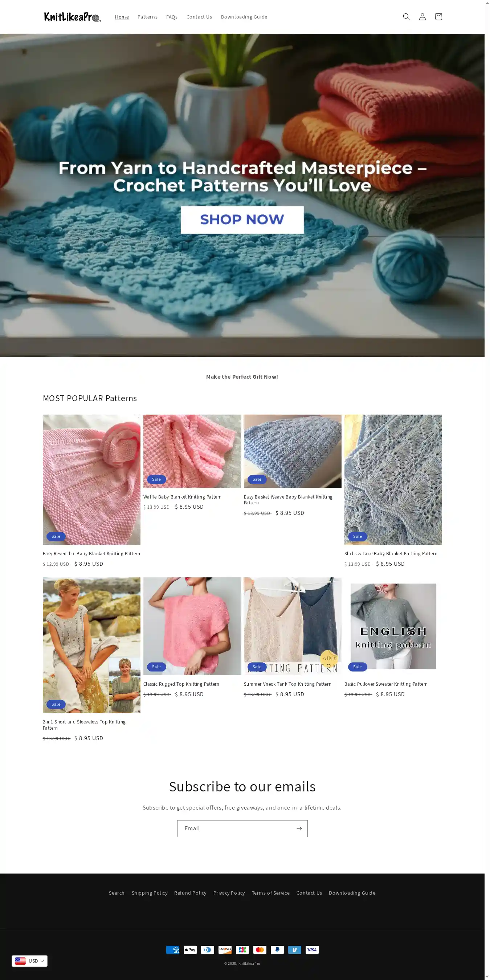
Task: Open the search magnifier icon
Action: 406,17
